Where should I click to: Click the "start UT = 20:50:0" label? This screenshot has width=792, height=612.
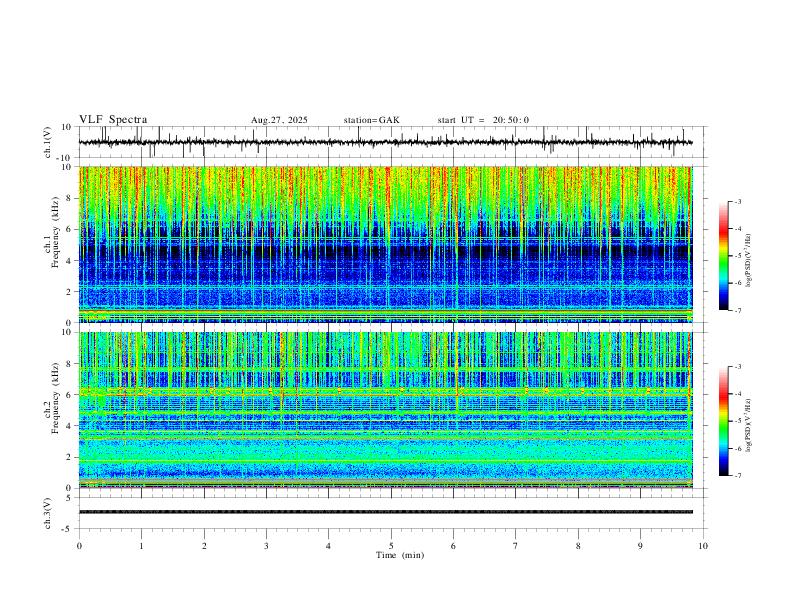click(483, 120)
